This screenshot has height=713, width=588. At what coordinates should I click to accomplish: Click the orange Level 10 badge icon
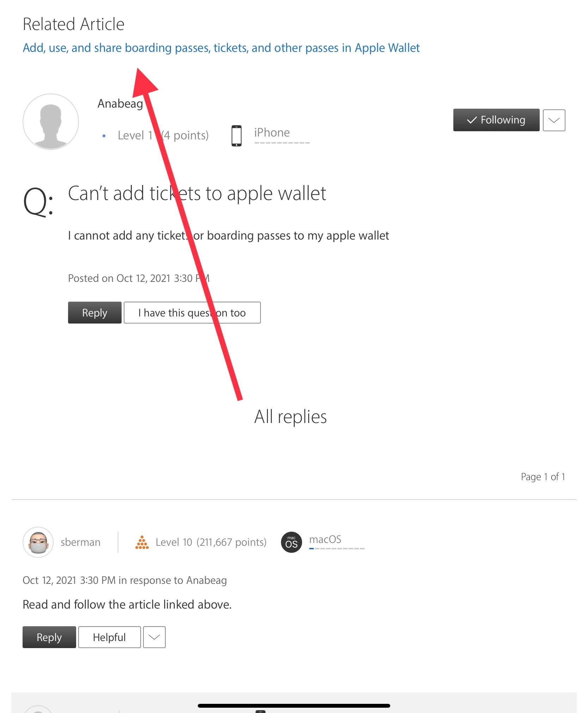pos(142,542)
